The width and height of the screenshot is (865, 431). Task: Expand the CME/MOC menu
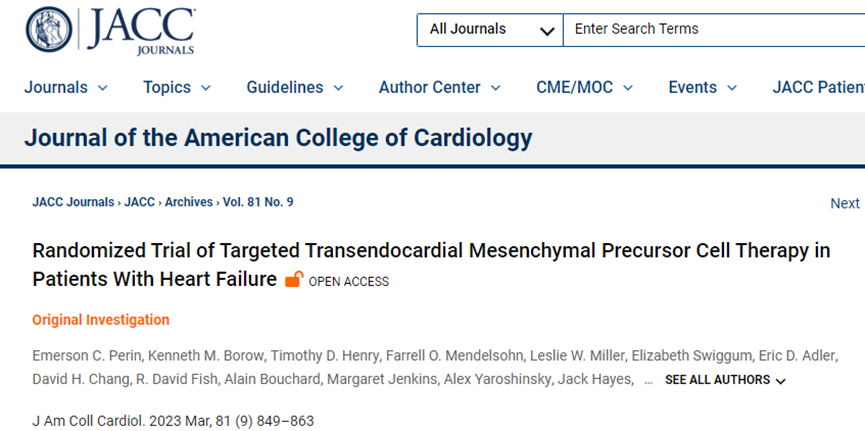pos(585,88)
